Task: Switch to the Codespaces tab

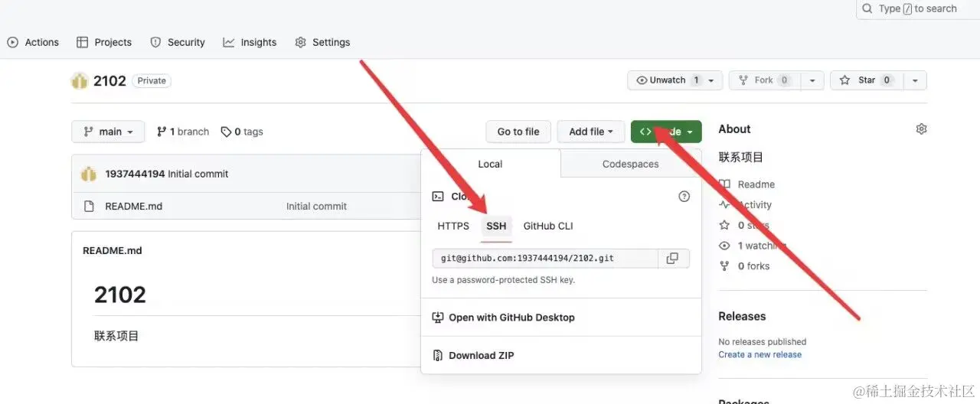Action: [x=630, y=164]
